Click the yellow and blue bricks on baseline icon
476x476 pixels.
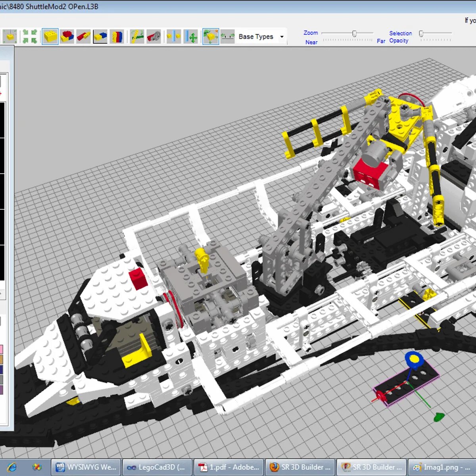point(100,36)
